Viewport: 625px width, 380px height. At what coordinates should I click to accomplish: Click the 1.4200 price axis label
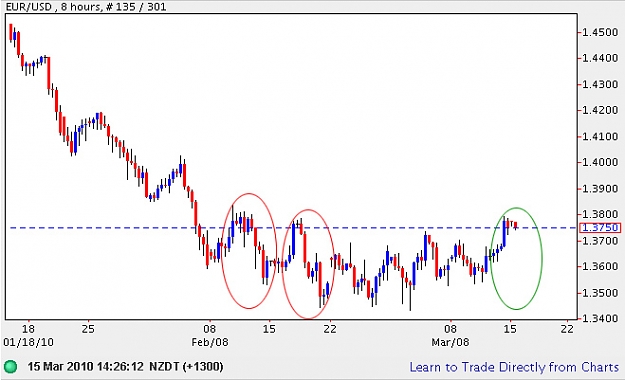600,110
